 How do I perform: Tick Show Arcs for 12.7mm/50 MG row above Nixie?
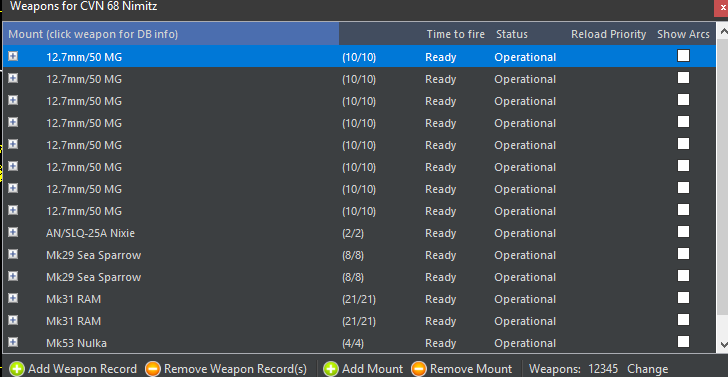(x=683, y=210)
